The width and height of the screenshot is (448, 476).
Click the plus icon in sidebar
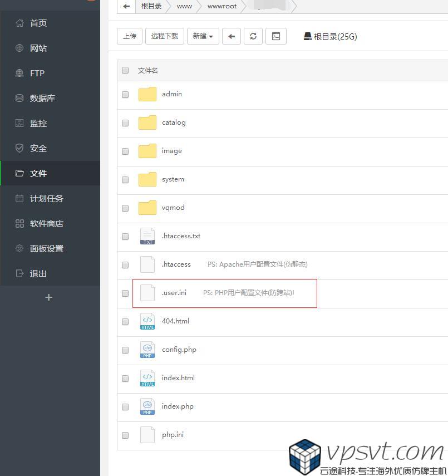tap(49, 297)
